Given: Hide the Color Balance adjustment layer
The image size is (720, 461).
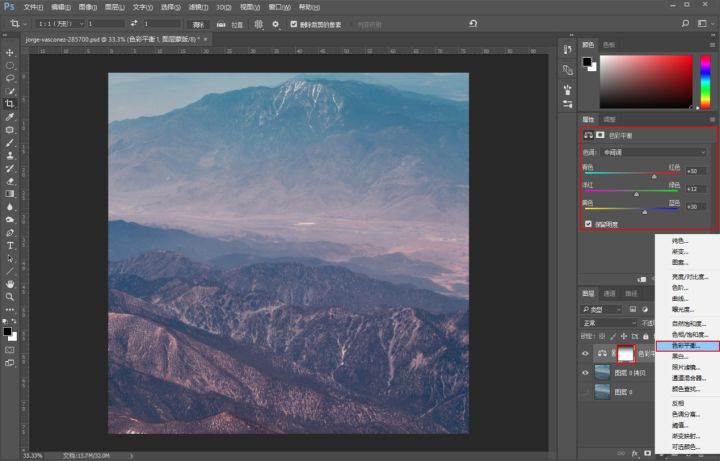Looking at the screenshot, I should click(586, 353).
